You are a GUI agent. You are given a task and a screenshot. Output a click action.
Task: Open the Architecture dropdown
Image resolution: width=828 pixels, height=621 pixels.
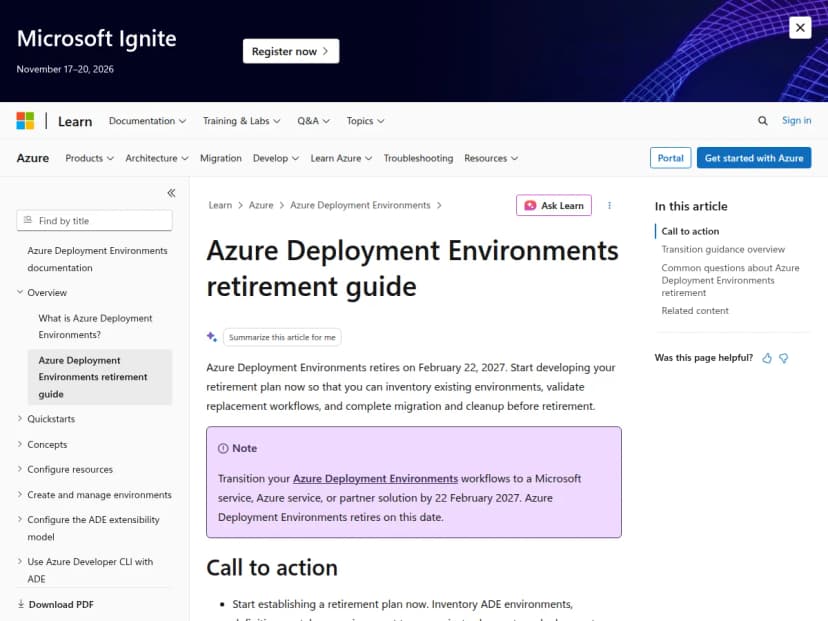[156, 158]
